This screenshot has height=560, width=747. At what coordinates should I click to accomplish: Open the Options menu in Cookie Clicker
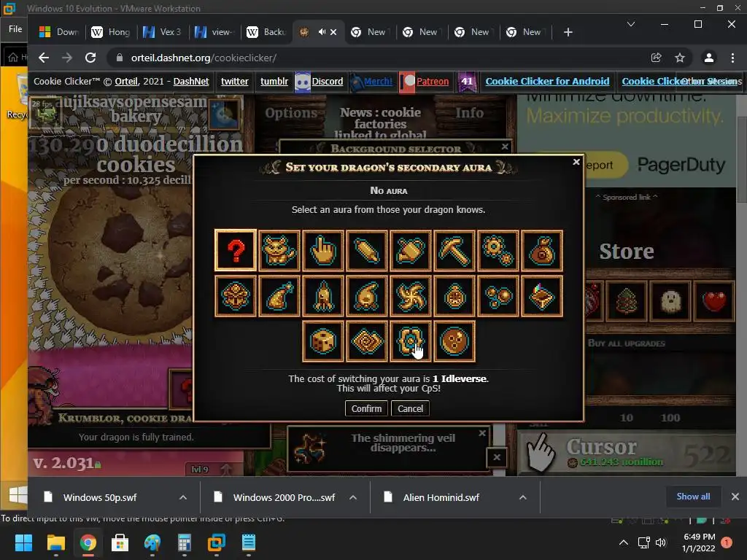(x=291, y=113)
